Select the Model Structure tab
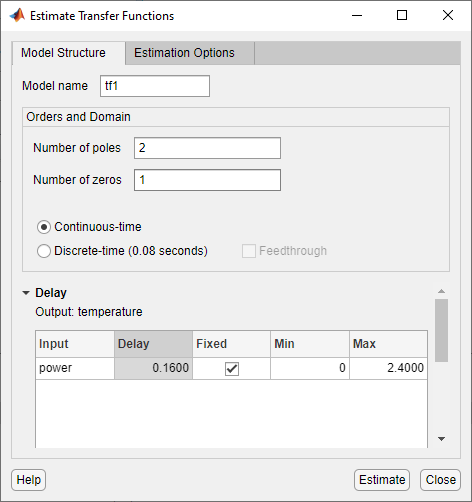Image resolution: width=472 pixels, height=502 pixels. pyautogui.click(x=69, y=53)
